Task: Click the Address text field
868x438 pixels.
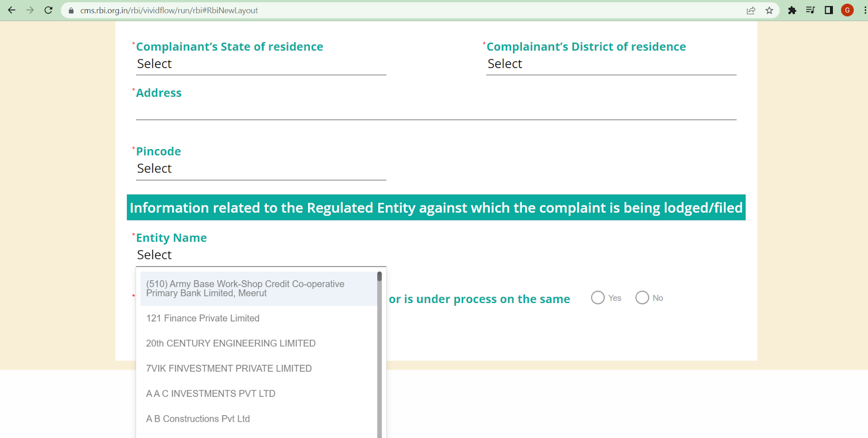Action: click(x=436, y=111)
